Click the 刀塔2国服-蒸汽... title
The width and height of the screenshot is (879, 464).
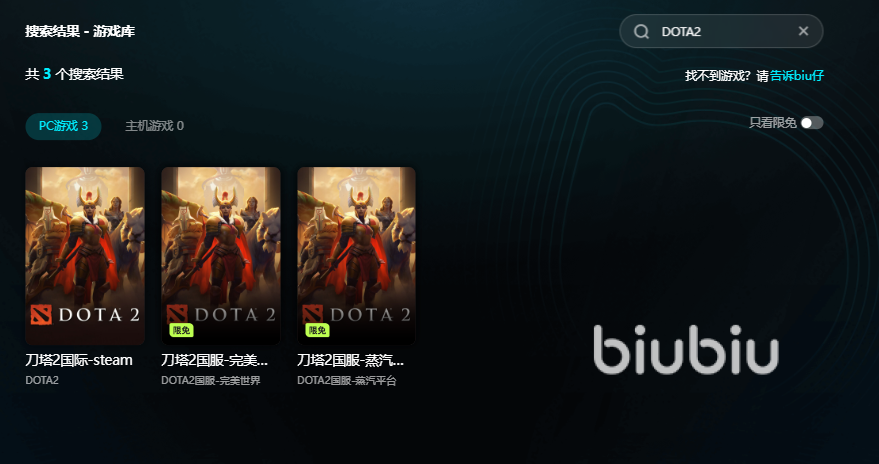pyautogui.click(x=350, y=360)
